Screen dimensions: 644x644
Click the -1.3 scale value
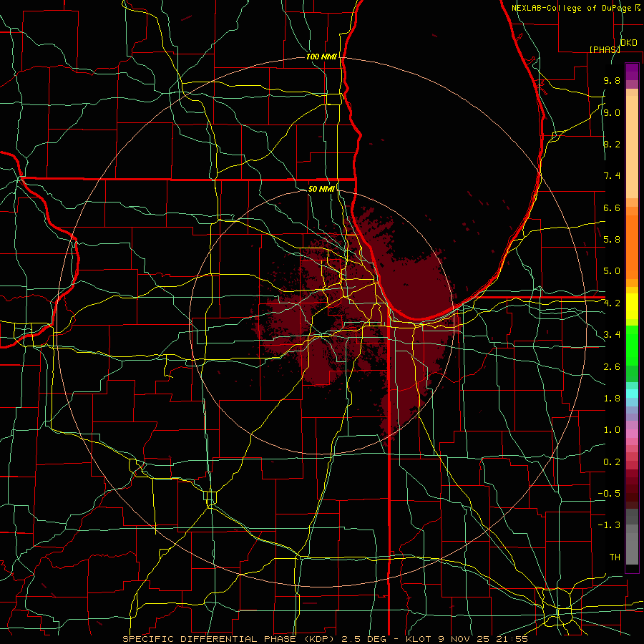pyautogui.click(x=609, y=525)
